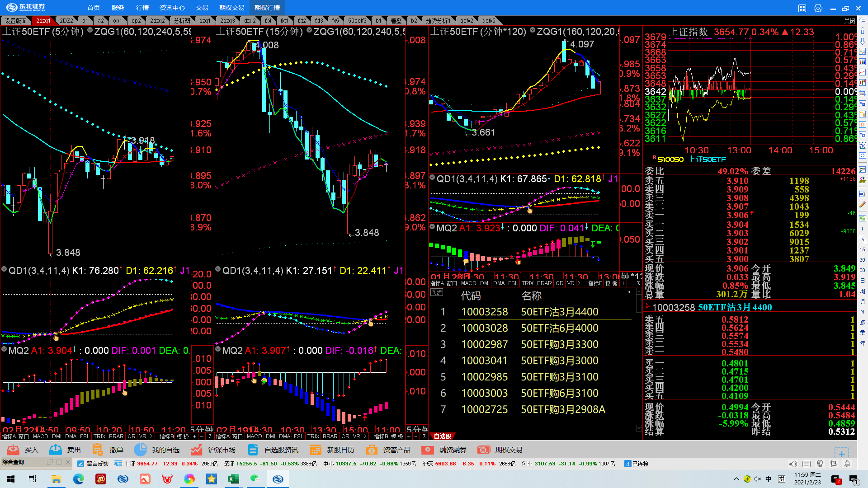Select MACD indicator button under 15分钟 chart
Image resolution: width=868 pixels, height=488 pixels.
point(254,436)
